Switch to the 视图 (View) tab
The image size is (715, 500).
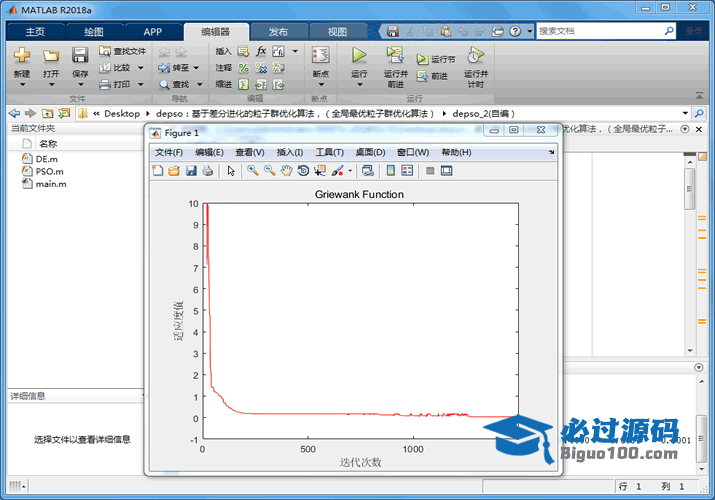[x=337, y=32]
